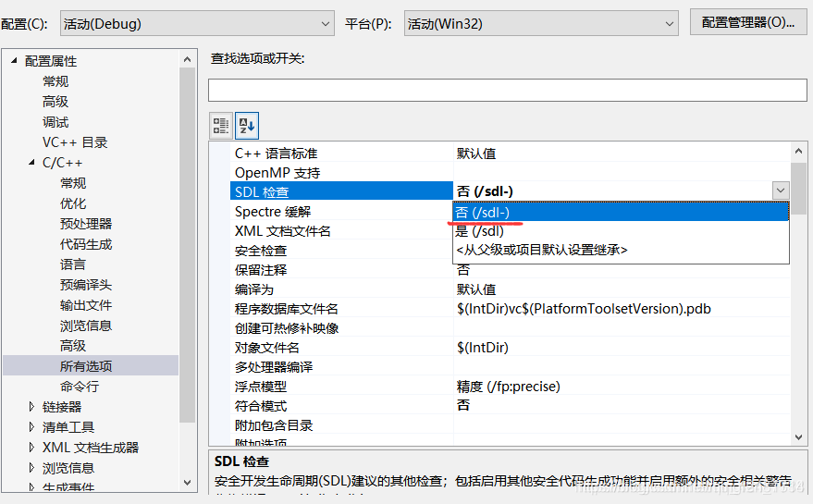Switch to categorized view icon
This screenshot has height=504, width=813.
221,126
